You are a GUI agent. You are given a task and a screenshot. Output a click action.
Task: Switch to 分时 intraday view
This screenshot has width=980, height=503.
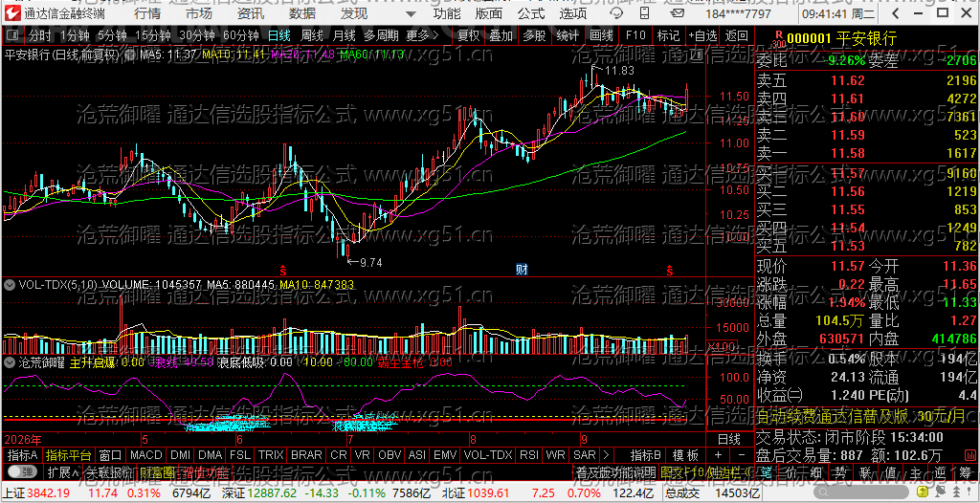click(x=40, y=35)
